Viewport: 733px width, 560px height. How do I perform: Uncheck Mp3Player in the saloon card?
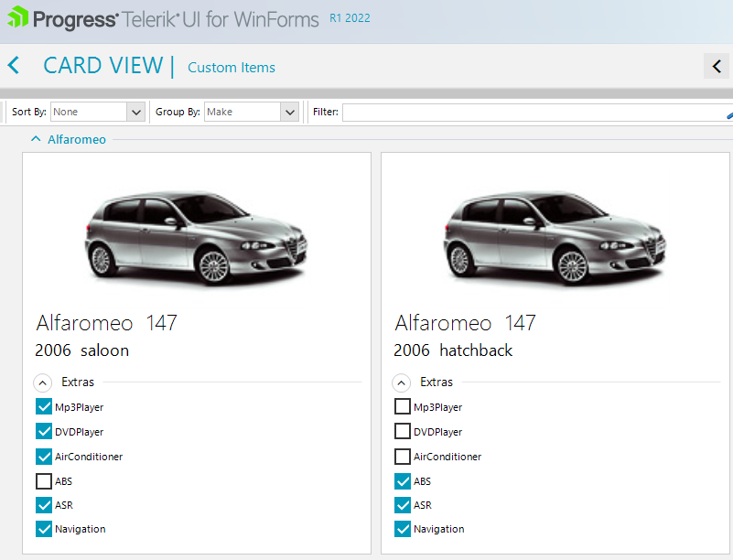point(44,406)
